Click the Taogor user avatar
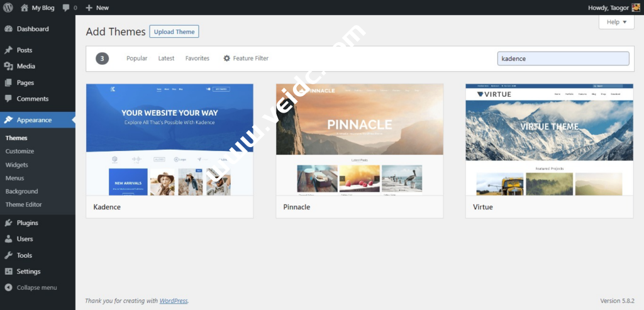 (x=636, y=8)
